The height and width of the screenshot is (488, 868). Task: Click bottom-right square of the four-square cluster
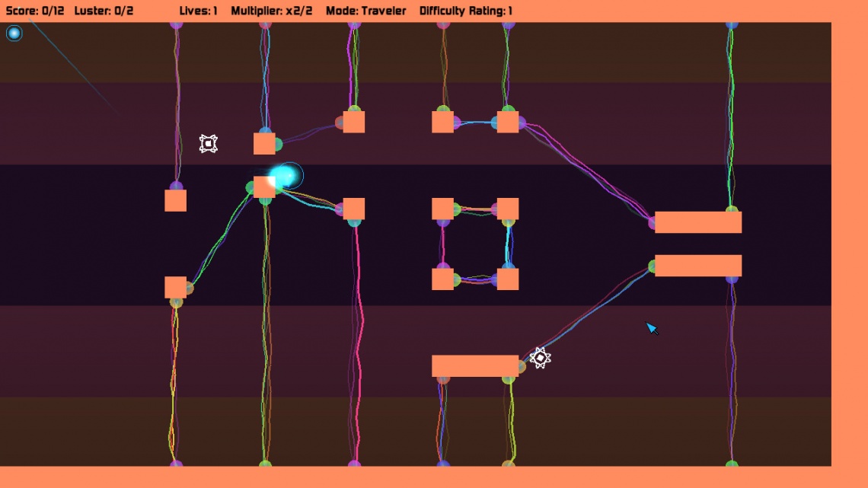tap(508, 279)
